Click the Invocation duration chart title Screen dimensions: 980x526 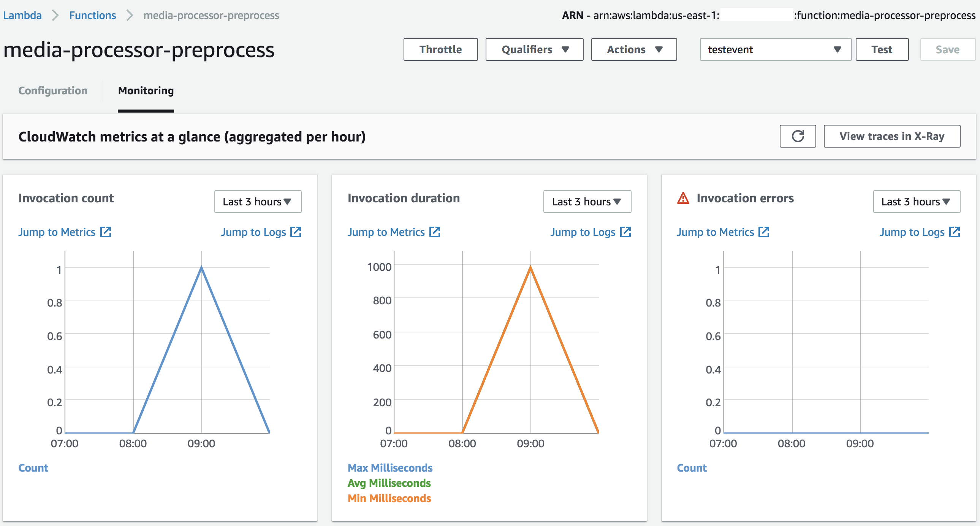(x=404, y=198)
